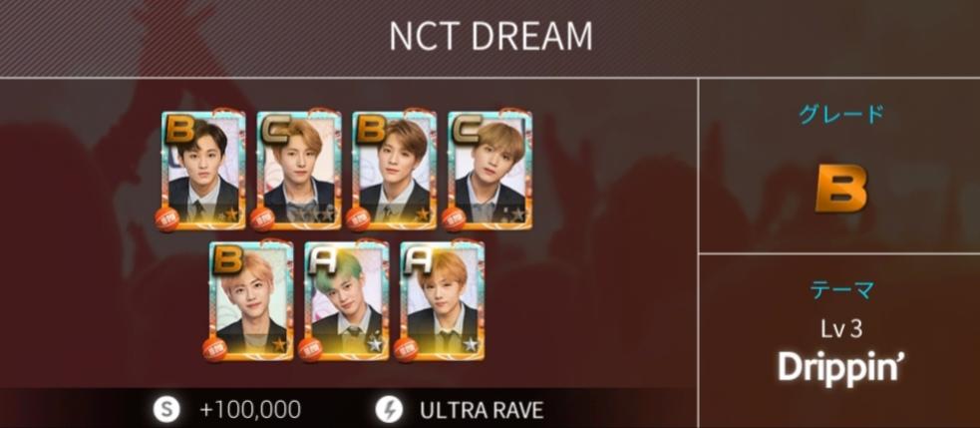Image resolution: width=980 pixels, height=428 pixels.
Task: Click the A grade badge on the green-haired card
Action: [322, 260]
